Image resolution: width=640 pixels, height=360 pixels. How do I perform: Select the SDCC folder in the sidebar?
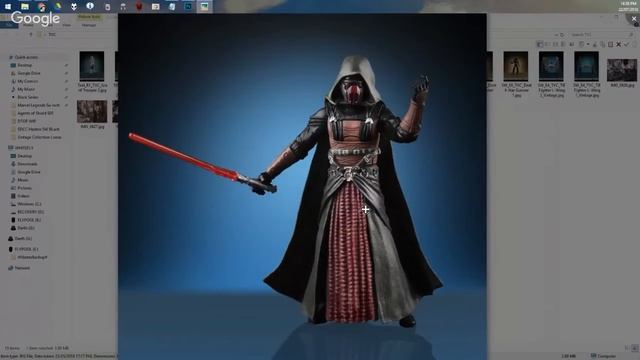click(38, 129)
